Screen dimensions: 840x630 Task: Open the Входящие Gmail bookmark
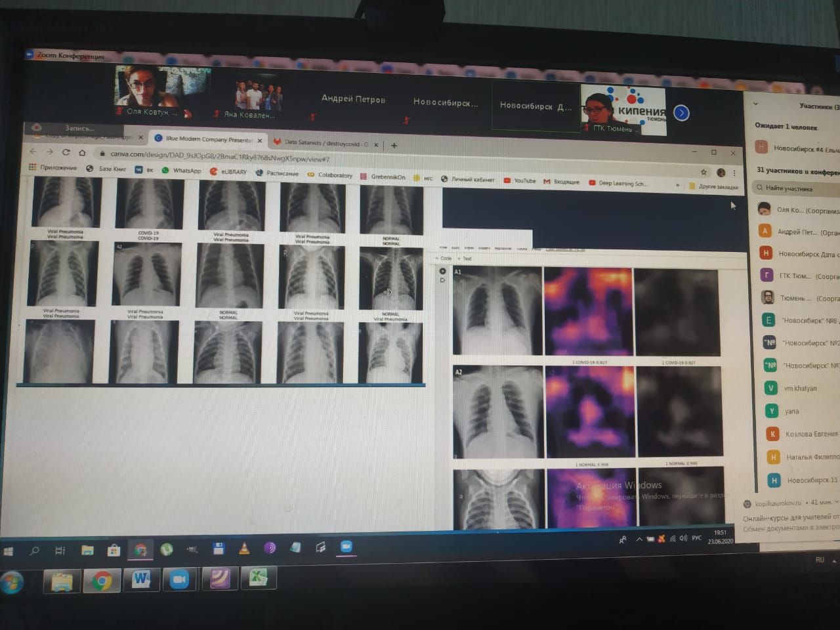coord(561,182)
